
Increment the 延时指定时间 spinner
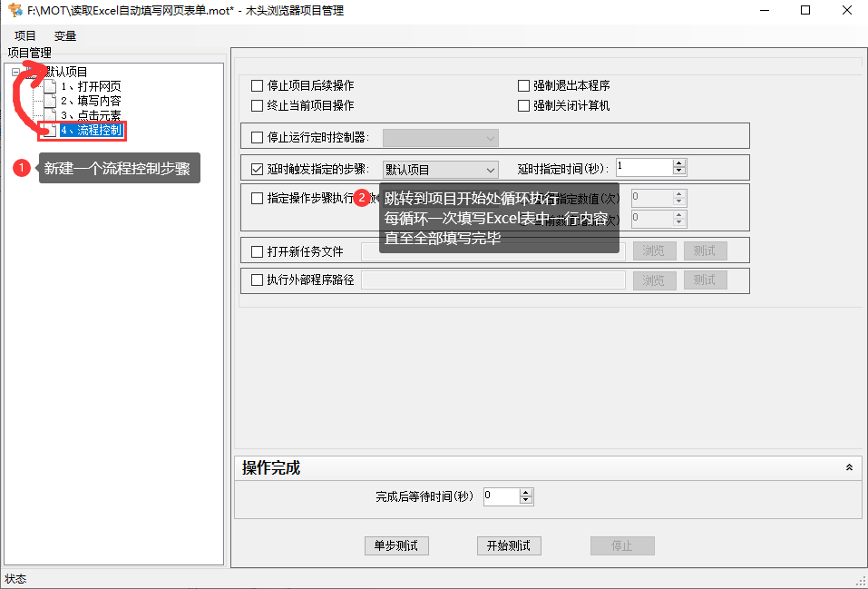[x=678, y=163]
